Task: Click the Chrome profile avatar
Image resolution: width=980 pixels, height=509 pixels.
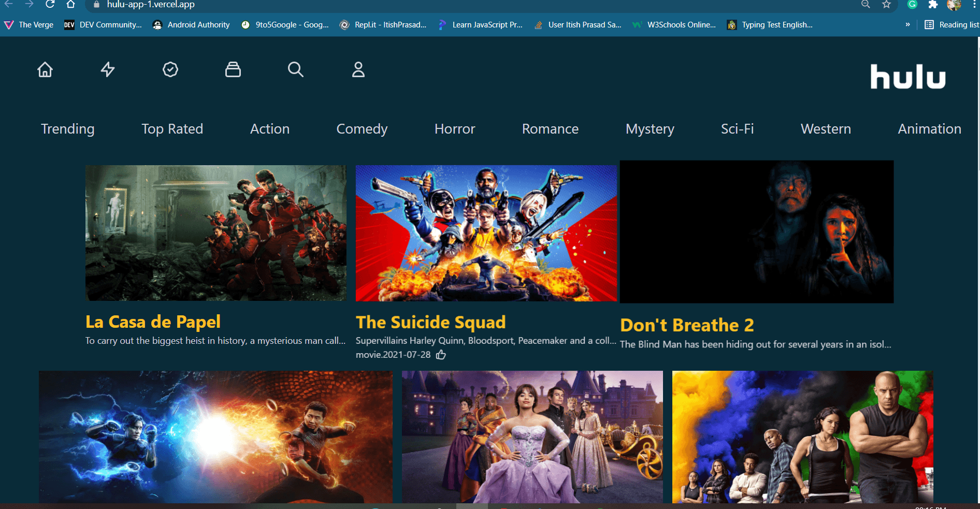Action: tap(954, 4)
